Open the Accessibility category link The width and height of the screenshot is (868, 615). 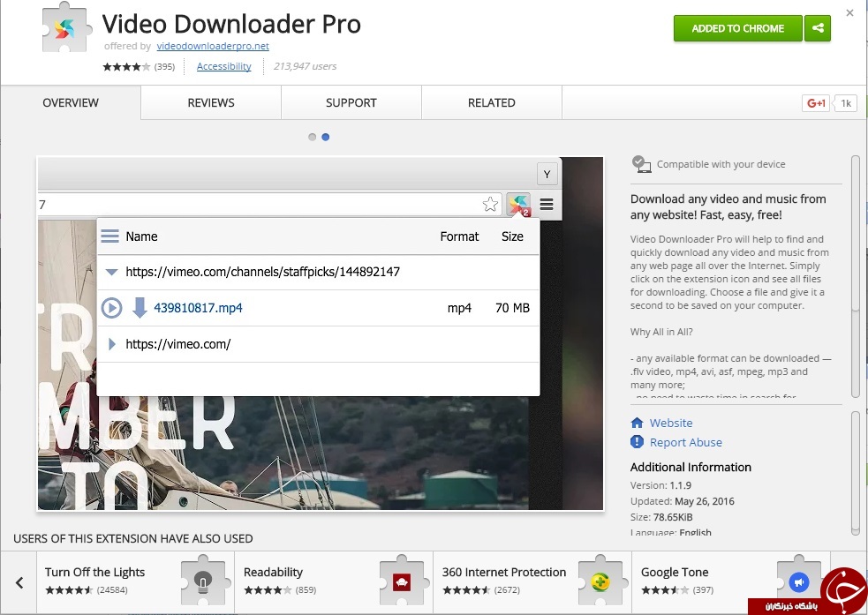click(x=223, y=66)
